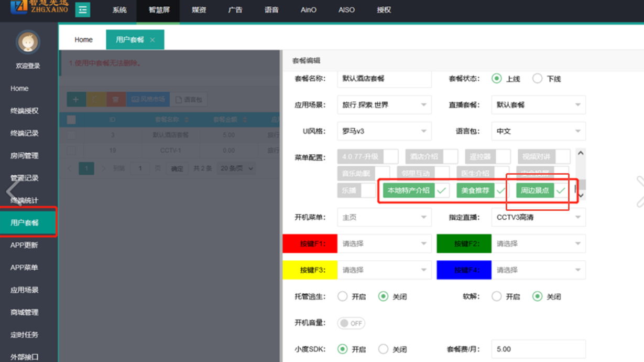Click the user avatar icon

28,42
